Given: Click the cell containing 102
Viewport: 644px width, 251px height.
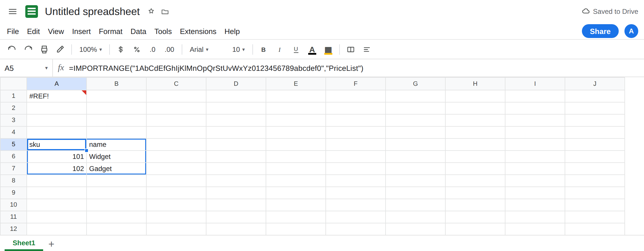Looking at the screenshot, I should (57, 169).
